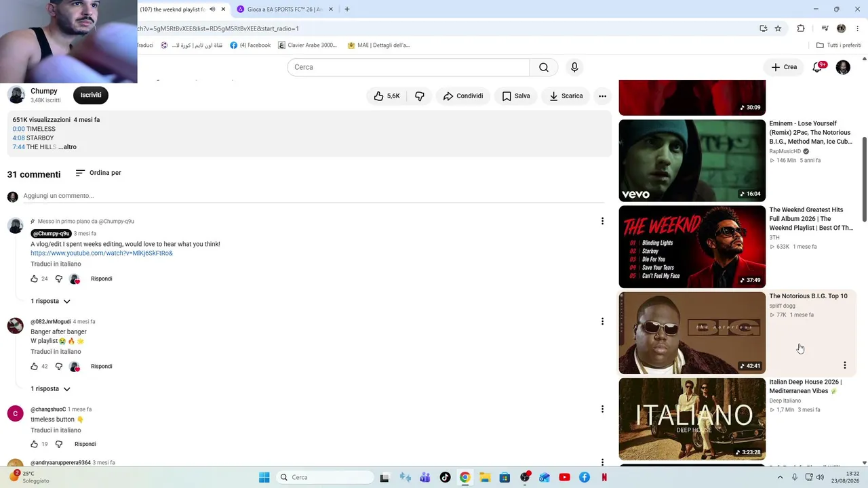Open the YouTube account avatar menu
The height and width of the screenshot is (488, 868).
[843, 67]
